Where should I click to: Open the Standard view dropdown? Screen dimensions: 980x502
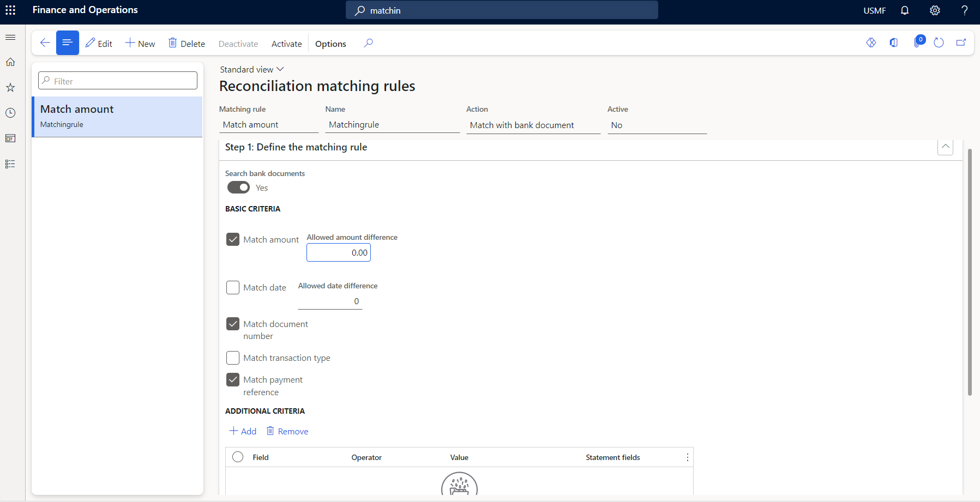click(252, 69)
